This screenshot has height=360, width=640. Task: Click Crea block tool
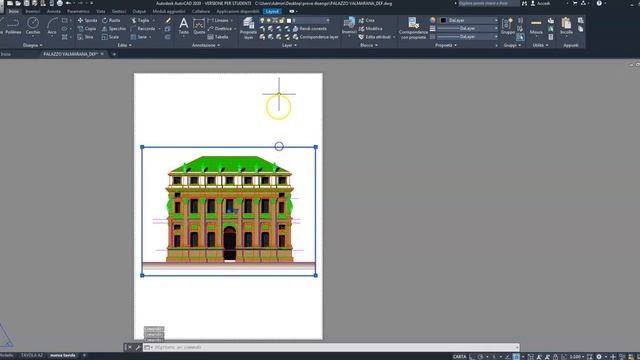click(x=367, y=20)
